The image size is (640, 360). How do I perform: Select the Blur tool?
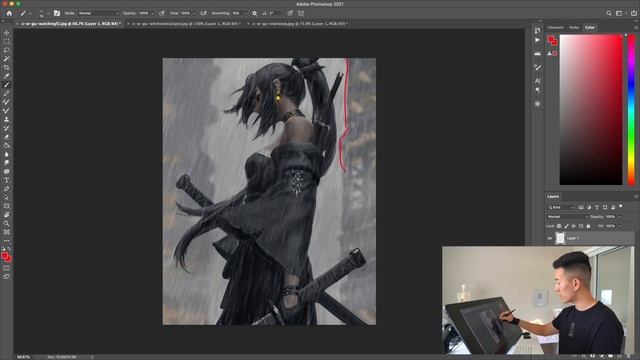(x=6, y=154)
